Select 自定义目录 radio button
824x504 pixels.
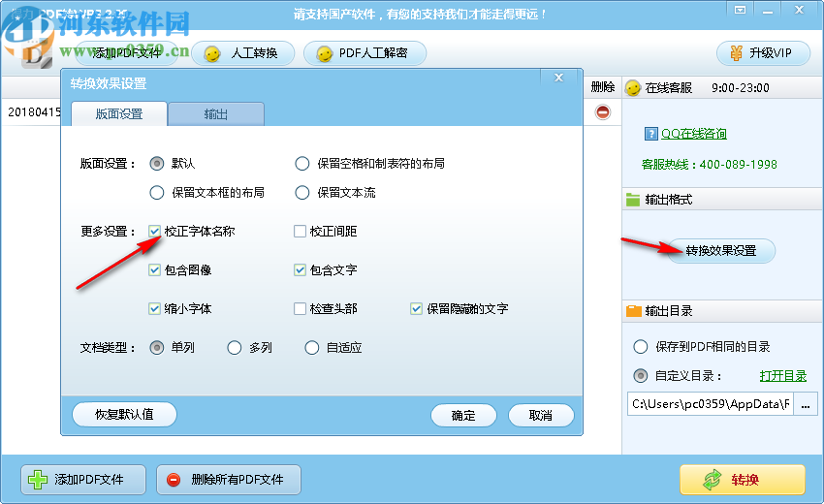pyautogui.click(x=640, y=376)
